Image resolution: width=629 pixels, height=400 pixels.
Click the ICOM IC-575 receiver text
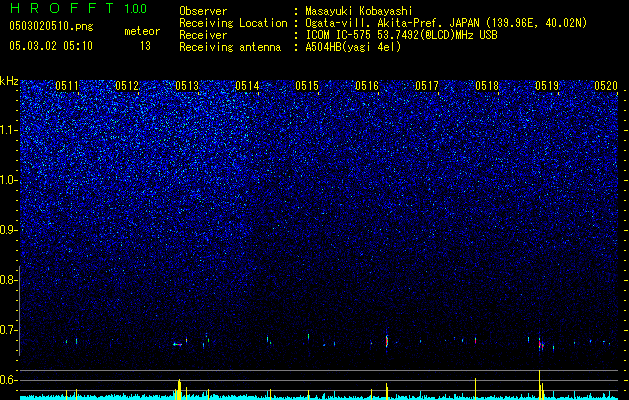tap(401, 35)
